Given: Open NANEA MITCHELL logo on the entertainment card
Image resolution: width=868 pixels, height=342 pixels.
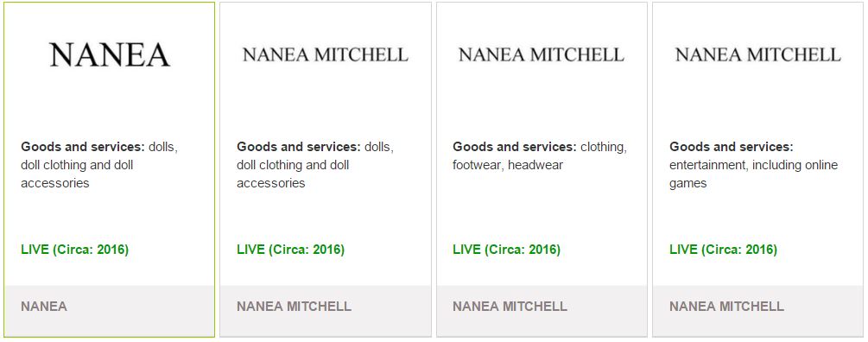Looking at the screenshot, I should click(x=757, y=54).
